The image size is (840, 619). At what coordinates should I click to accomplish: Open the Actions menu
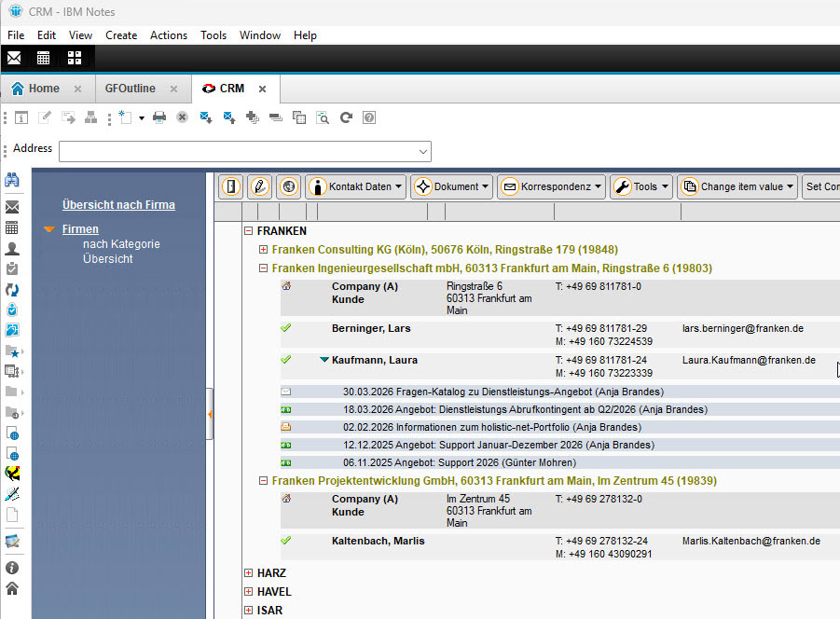[x=169, y=35]
